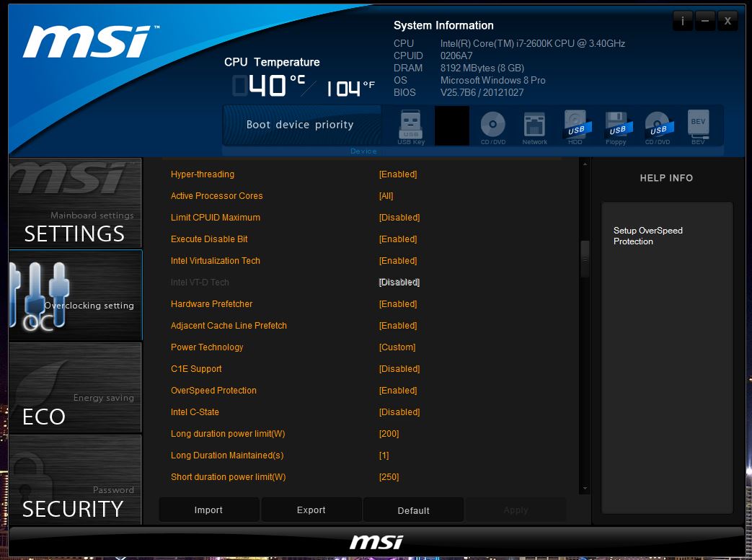The height and width of the screenshot is (560, 752).
Task: Select the USB Key boot device icon
Action: click(410, 127)
